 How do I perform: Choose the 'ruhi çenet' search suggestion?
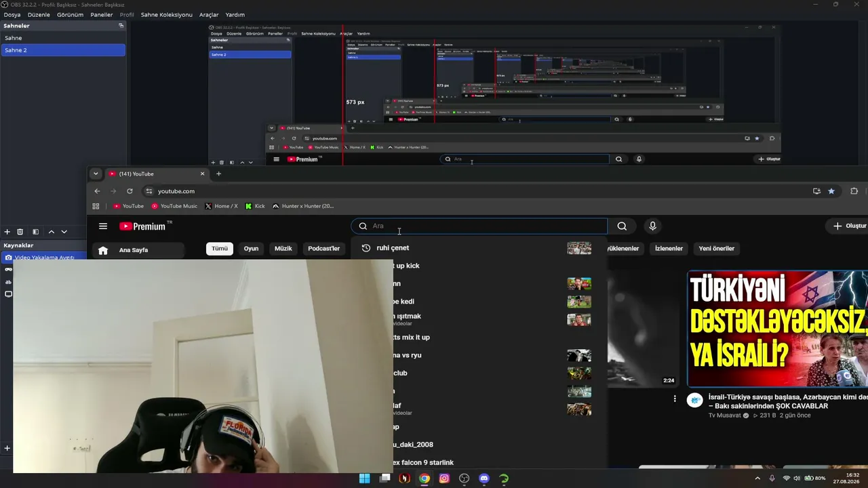478,248
